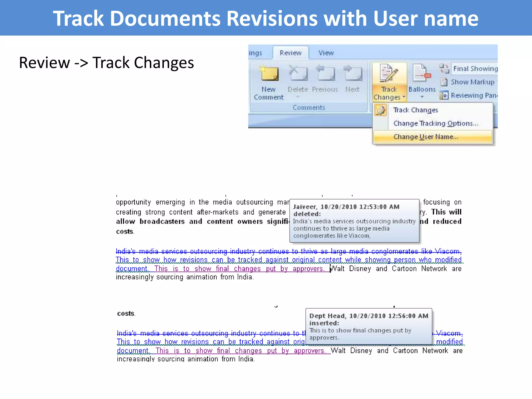Expand the Track Changes dropdown arrow

click(x=404, y=97)
